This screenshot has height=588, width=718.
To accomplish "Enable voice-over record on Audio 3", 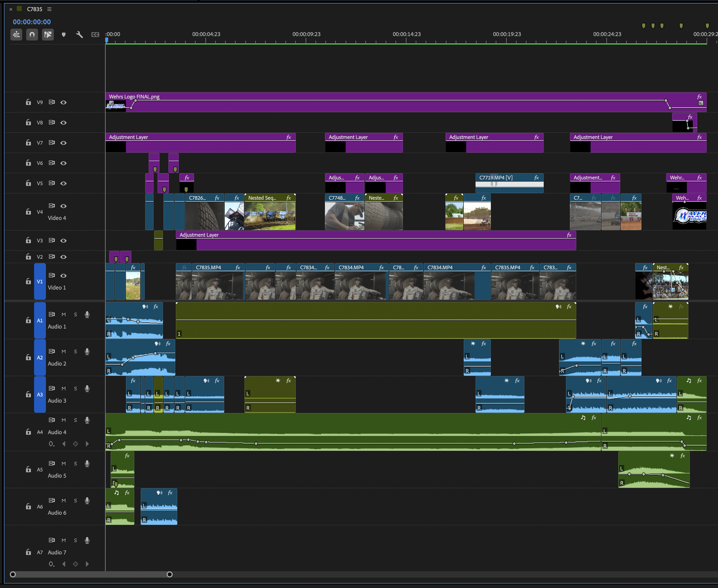I will (x=87, y=388).
